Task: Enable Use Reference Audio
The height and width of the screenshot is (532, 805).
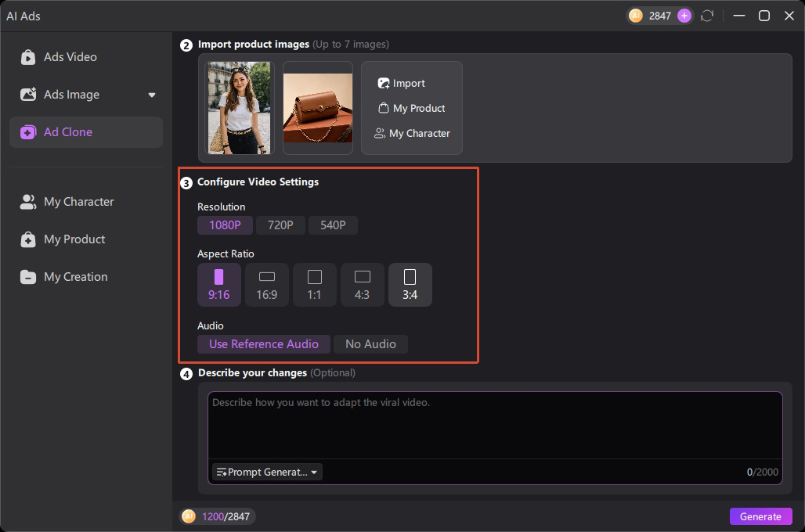Action: [264, 344]
